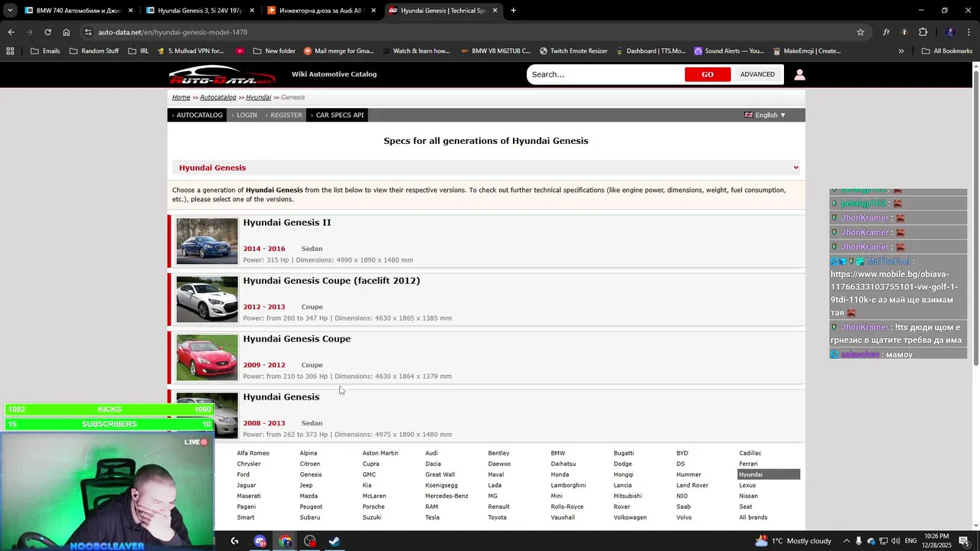Image resolution: width=980 pixels, height=551 pixels.
Task: Open the Chrome profile avatar
Action: point(950,32)
